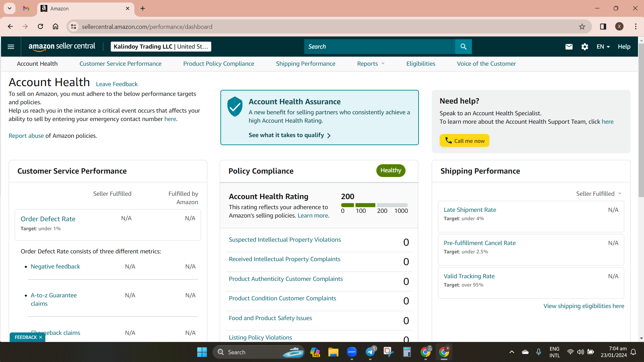644x362 pixels.
Task: Click the Account Health Assurance shield icon
Action: coord(235,107)
